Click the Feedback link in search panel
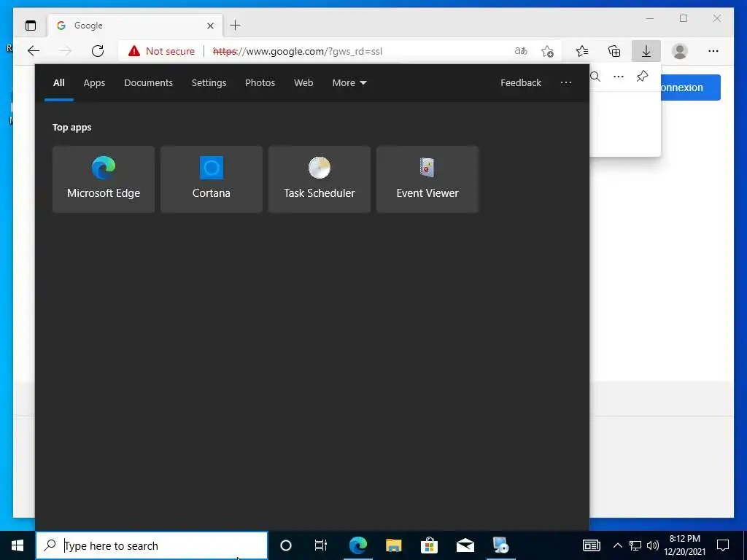The width and height of the screenshot is (747, 560). 520,83
